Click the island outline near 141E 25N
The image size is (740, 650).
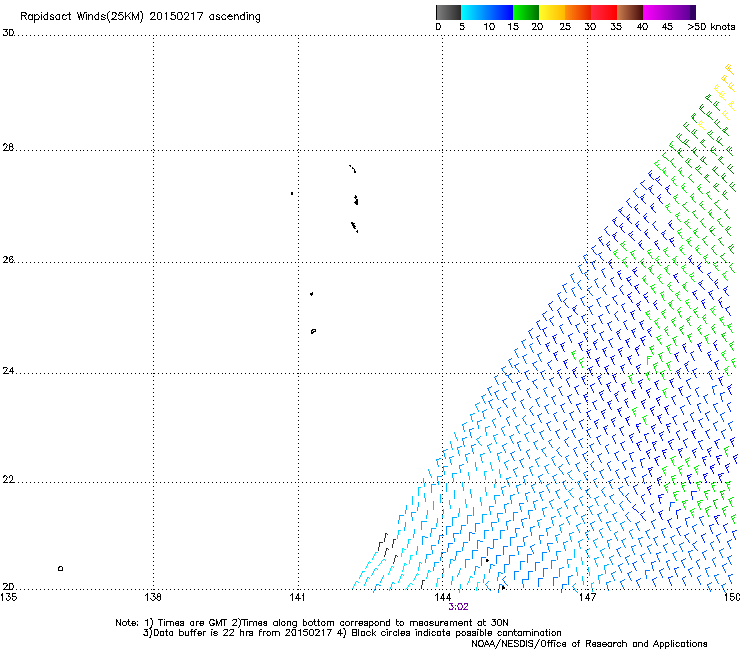(x=313, y=331)
